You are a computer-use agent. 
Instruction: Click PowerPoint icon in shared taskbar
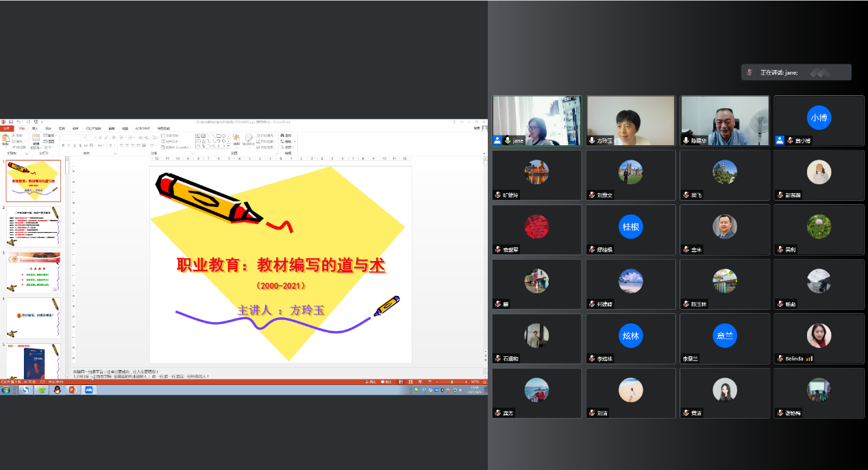(72, 390)
